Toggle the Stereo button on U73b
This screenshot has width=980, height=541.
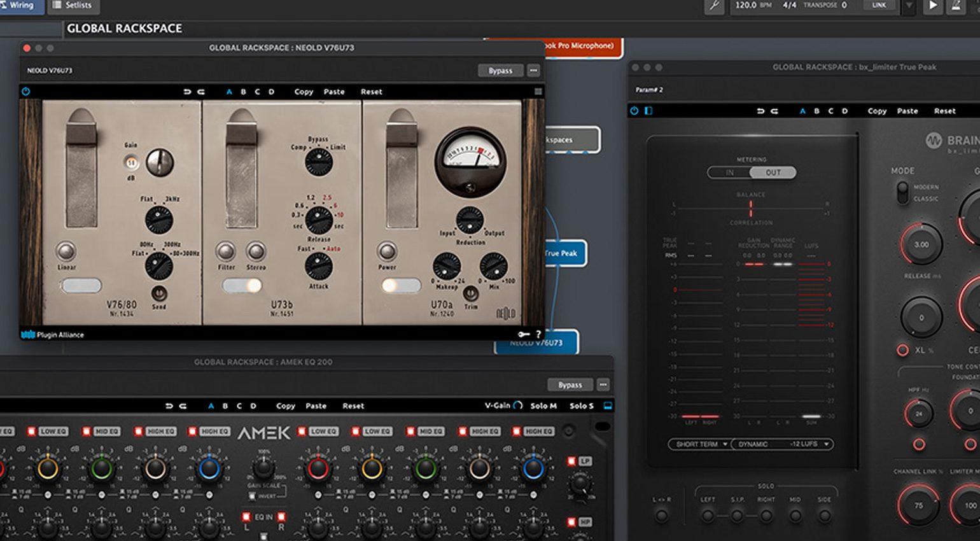(256, 251)
